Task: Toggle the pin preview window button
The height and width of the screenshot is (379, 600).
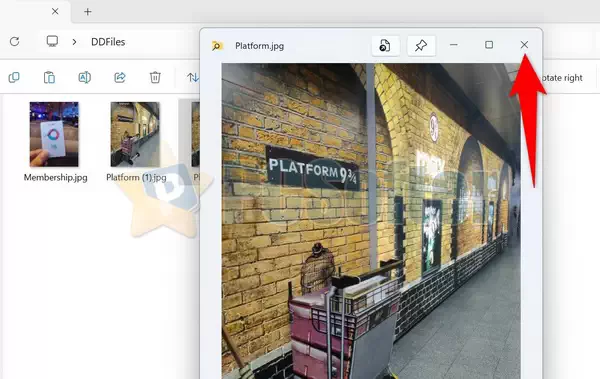Action: 421,46
